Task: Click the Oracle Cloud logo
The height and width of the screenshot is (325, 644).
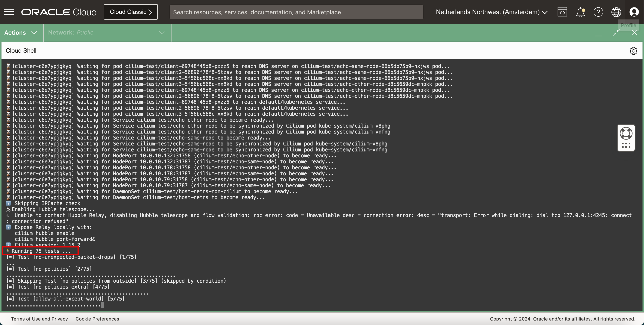Action: (x=59, y=12)
